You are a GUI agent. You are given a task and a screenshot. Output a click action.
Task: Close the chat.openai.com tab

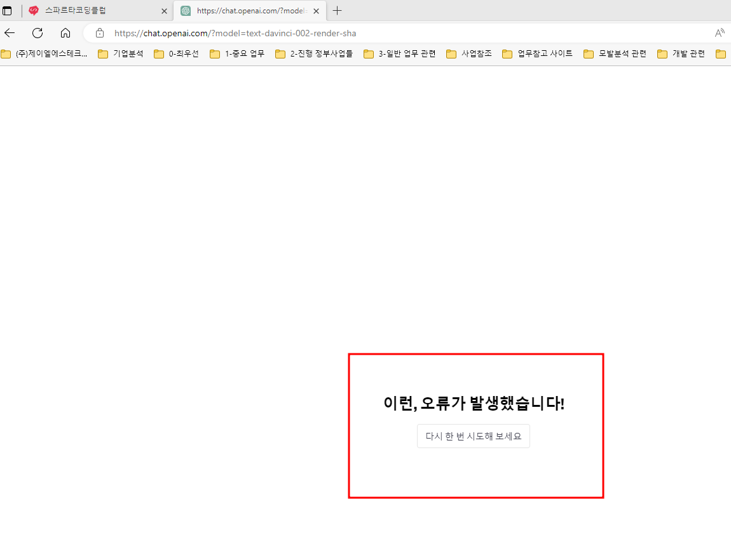point(316,11)
